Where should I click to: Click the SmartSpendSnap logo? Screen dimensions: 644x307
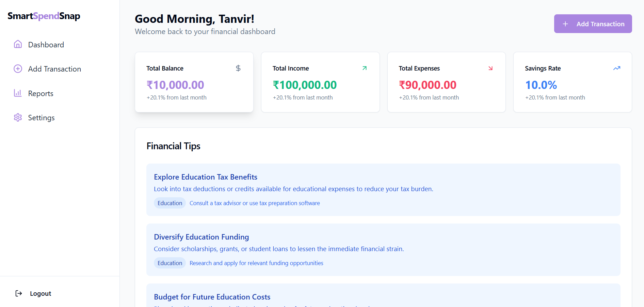(x=44, y=16)
